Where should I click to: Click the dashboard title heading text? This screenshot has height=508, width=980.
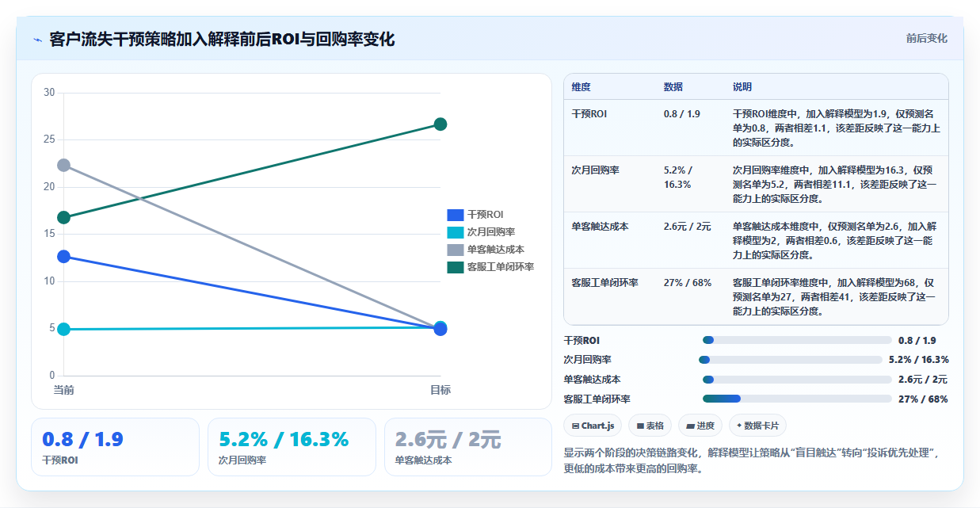coord(222,39)
